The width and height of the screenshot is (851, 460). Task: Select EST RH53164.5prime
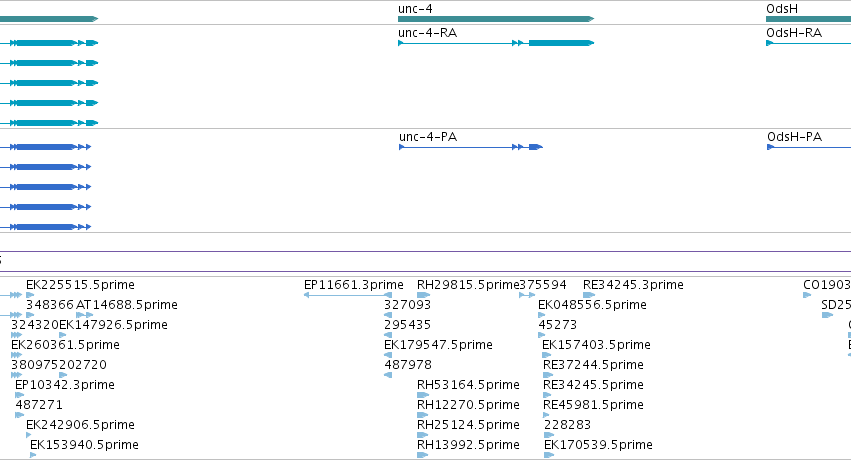pos(468,385)
